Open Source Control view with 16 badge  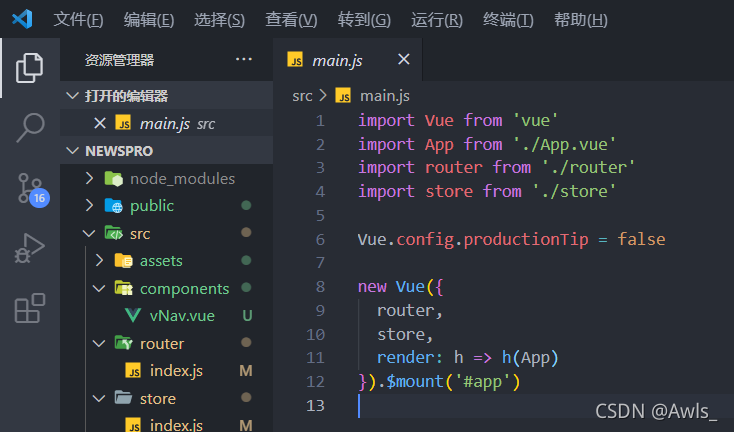coord(33,189)
